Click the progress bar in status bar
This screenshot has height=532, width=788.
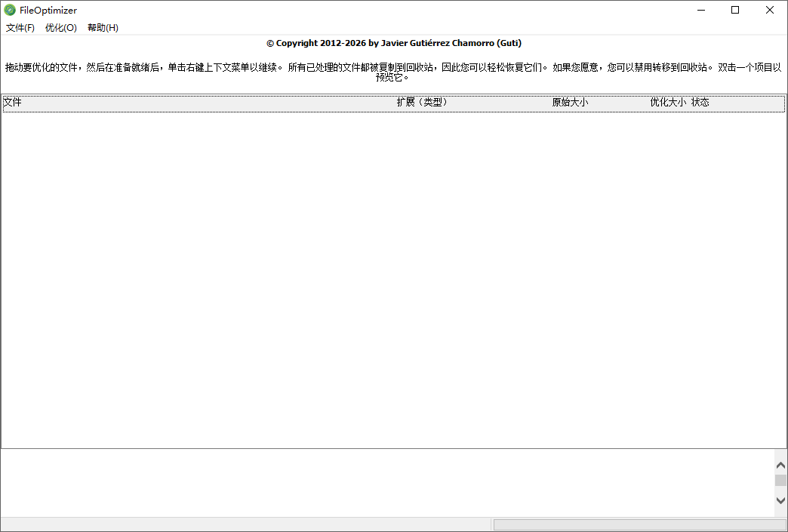[x=640, y=525]
